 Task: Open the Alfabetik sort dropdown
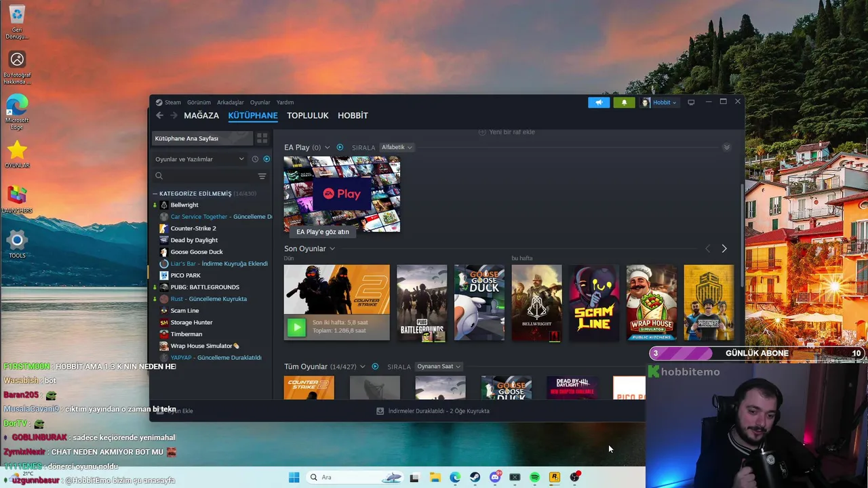tap(397, 147)
